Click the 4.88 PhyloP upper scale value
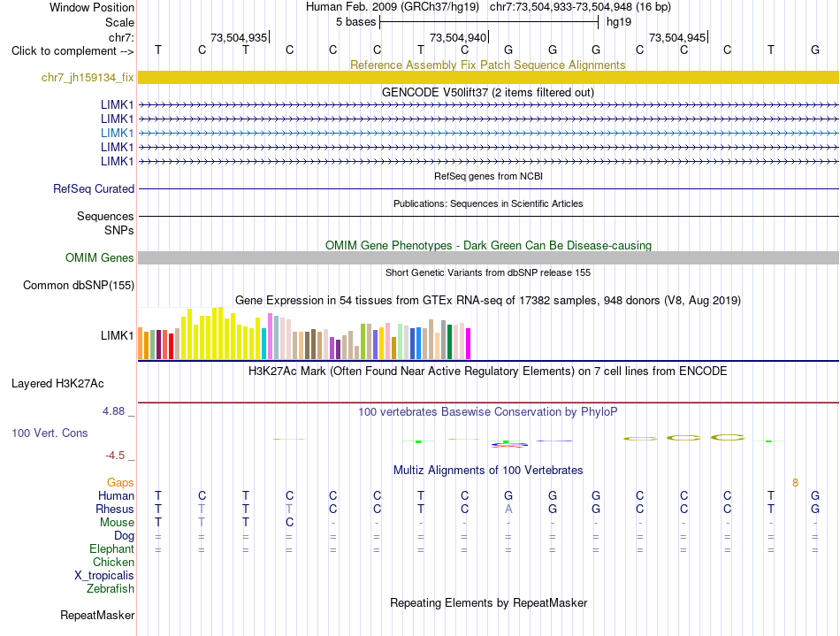The image size is (840, 636). click(x=113, y=411)
